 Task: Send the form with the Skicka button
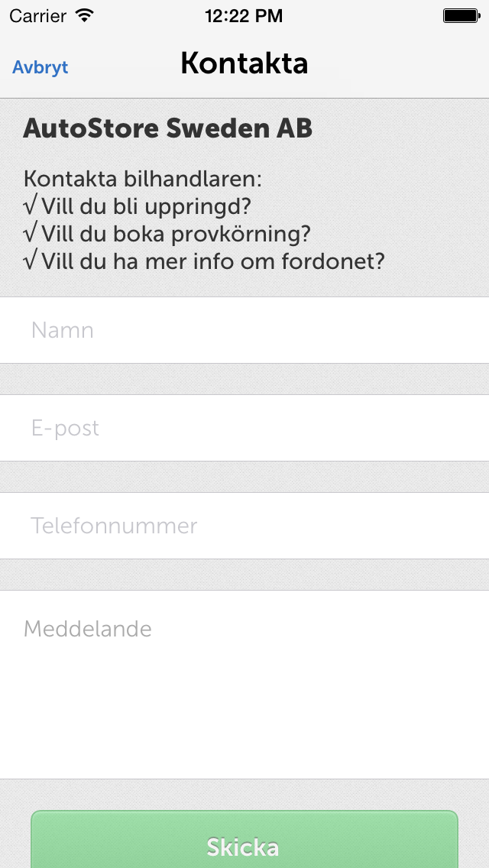(x=244, y=840)
